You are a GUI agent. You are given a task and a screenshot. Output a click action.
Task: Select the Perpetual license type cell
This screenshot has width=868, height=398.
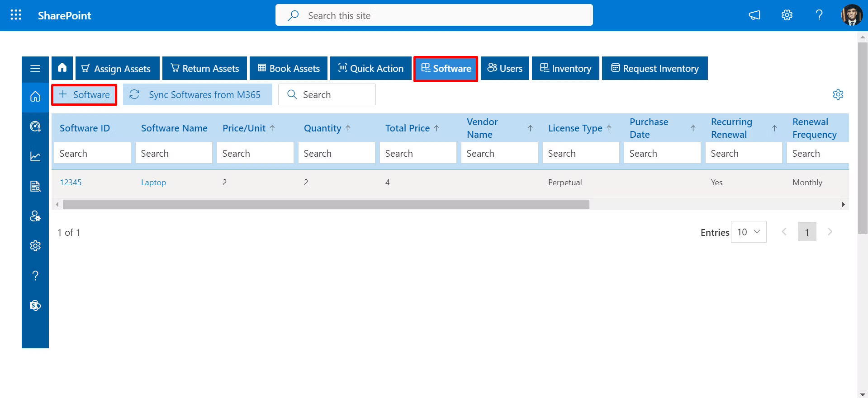[x=565, y=183]
